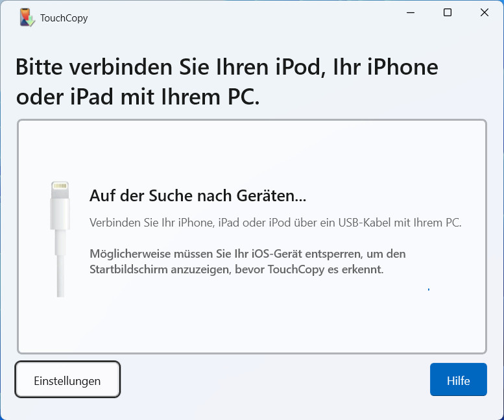Click the TouchCopy app icon in title bar
The width and height of the screenshot is (504, 420).
[27, 18]
